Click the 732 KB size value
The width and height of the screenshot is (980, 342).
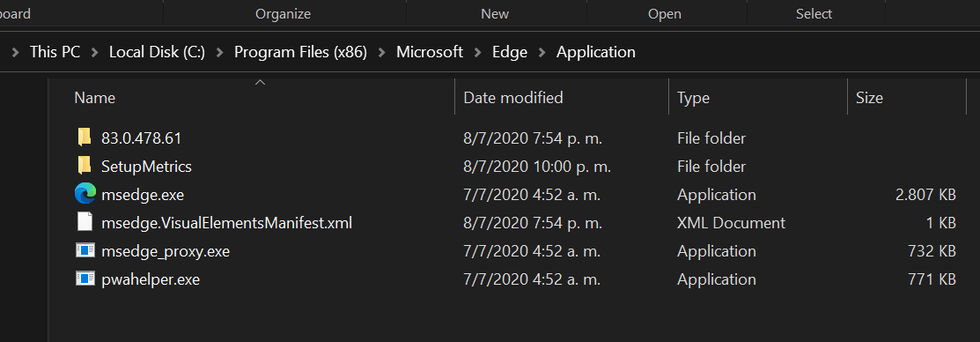point(932,251)
